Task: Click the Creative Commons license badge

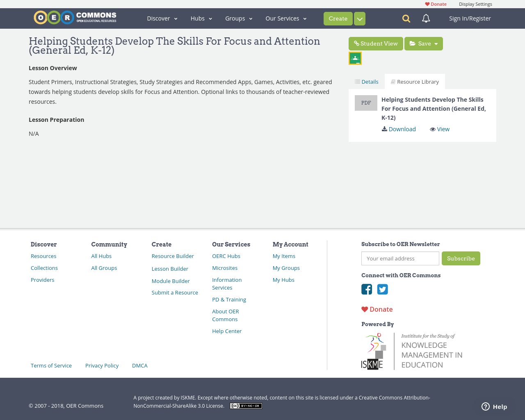Action: click(x=246, y=405)
